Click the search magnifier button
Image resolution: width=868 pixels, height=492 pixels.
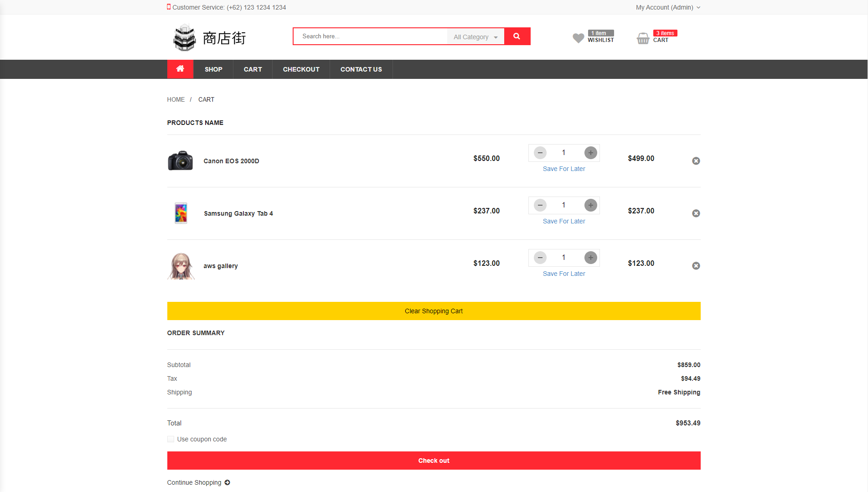click(x=517, y=36)
